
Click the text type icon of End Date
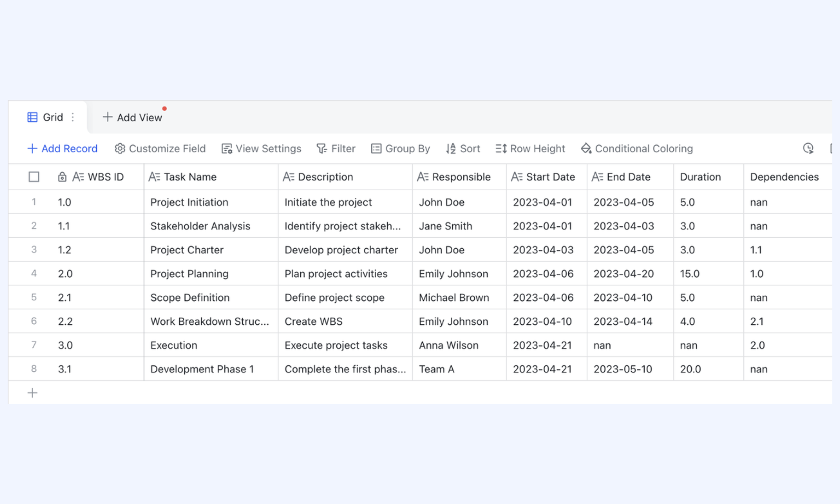point(597,177)
